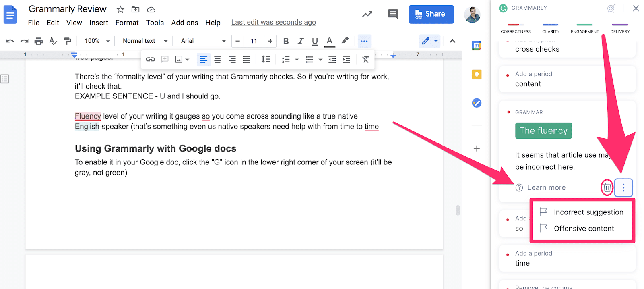The width and height of the screenshot is (644, 289).
Task: Clear formatting from the text
Action: click(365, 60)
